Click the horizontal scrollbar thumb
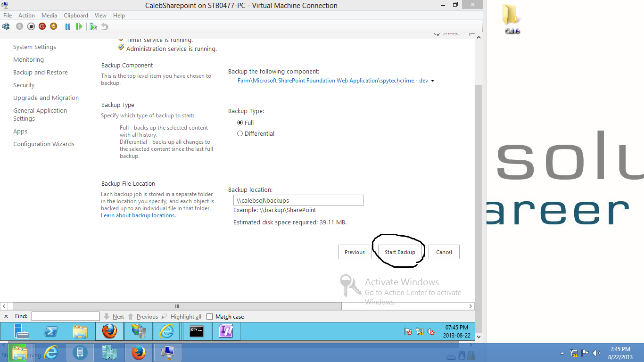 (x=177, y=306)
